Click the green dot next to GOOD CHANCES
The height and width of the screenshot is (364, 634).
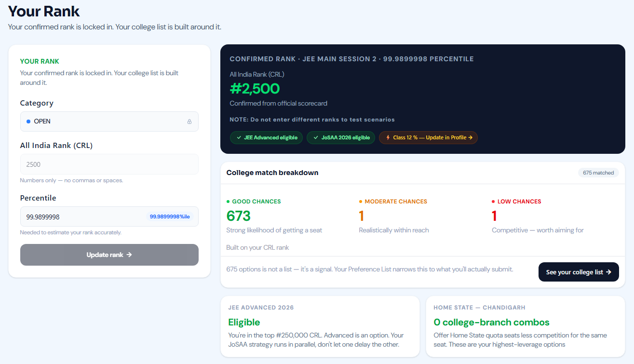pyautogui.click(x=228, y=202)
